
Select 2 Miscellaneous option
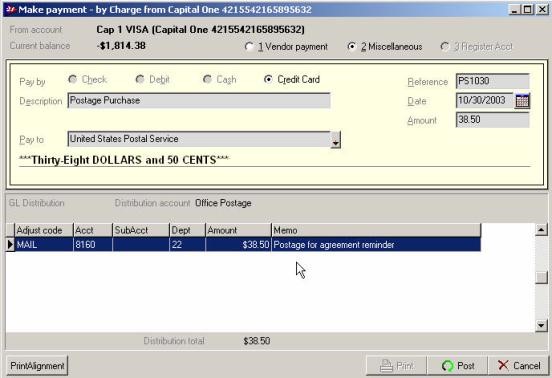(385, 46)
